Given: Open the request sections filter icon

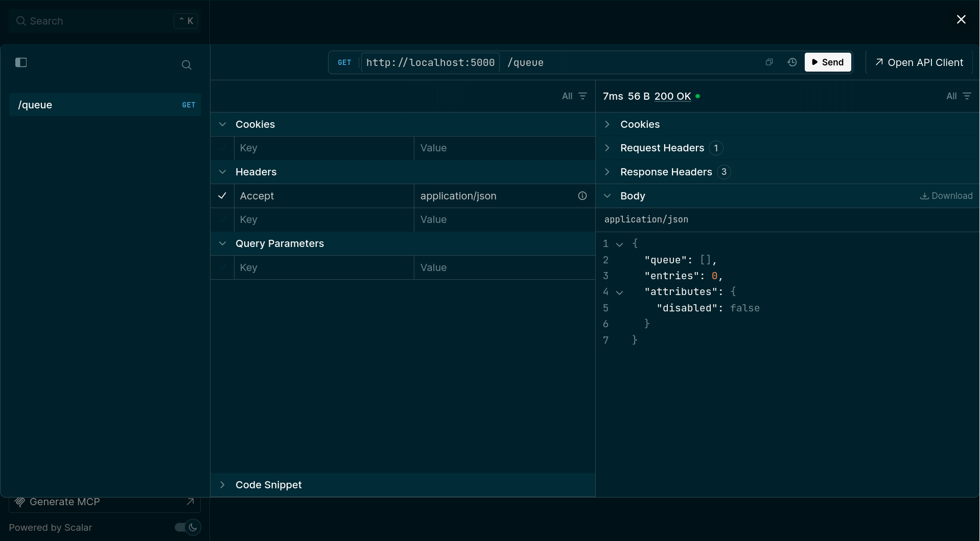Looking at the screenshot, I should click(x=582, y=96).
